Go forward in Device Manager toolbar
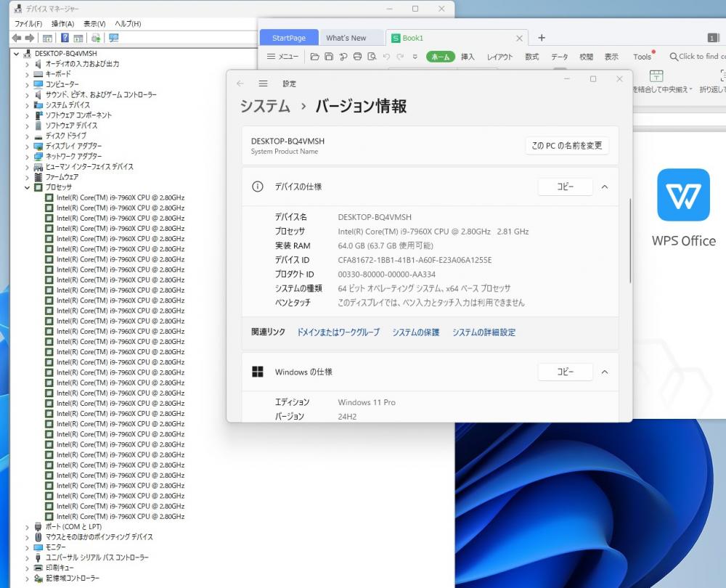The image size is (726, 588). click(x=30, y=38)
